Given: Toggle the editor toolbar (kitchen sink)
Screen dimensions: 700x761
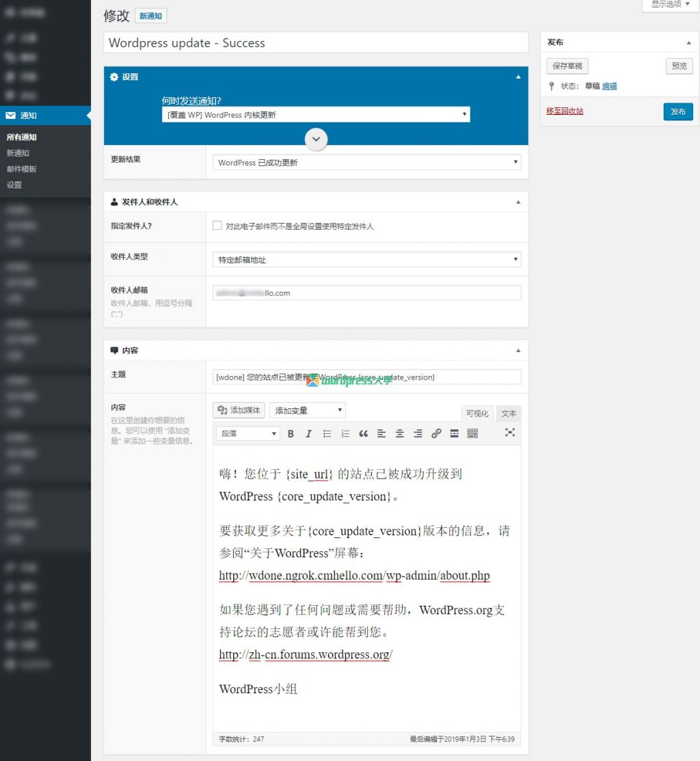Looking at the screenshot, I should coord(472,433).
